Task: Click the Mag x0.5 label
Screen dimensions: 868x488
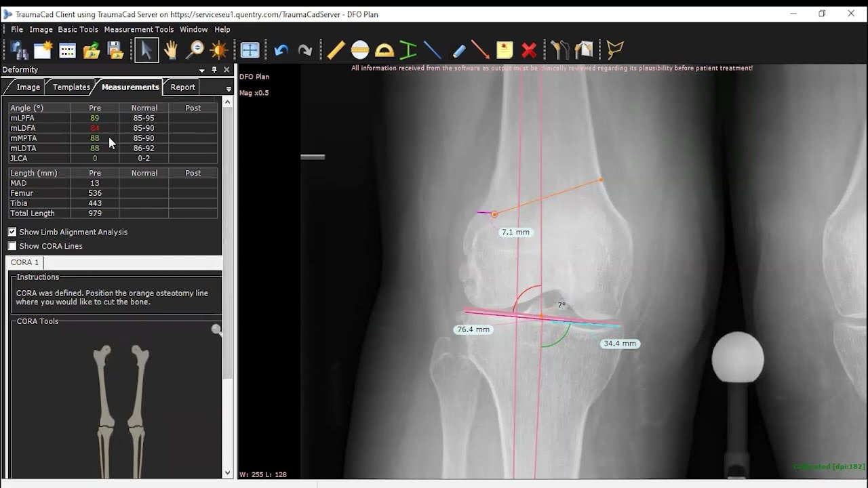Action: 254,93
